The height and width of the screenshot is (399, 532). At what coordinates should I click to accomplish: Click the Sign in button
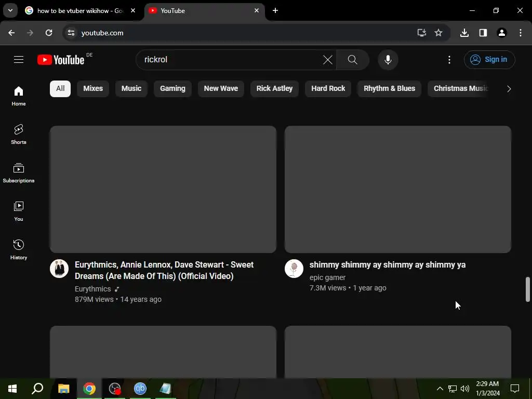tap(489, 60)
